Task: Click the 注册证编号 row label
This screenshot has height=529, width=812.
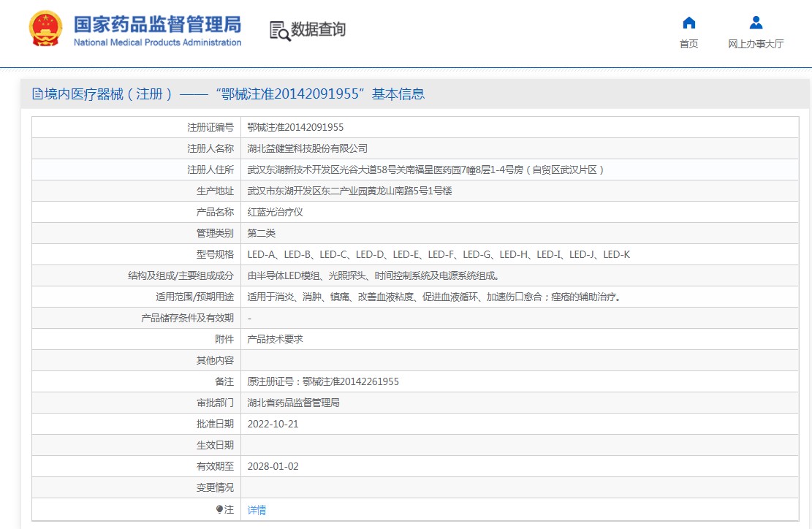Action: pyautogui.click(x=210, y=127)
